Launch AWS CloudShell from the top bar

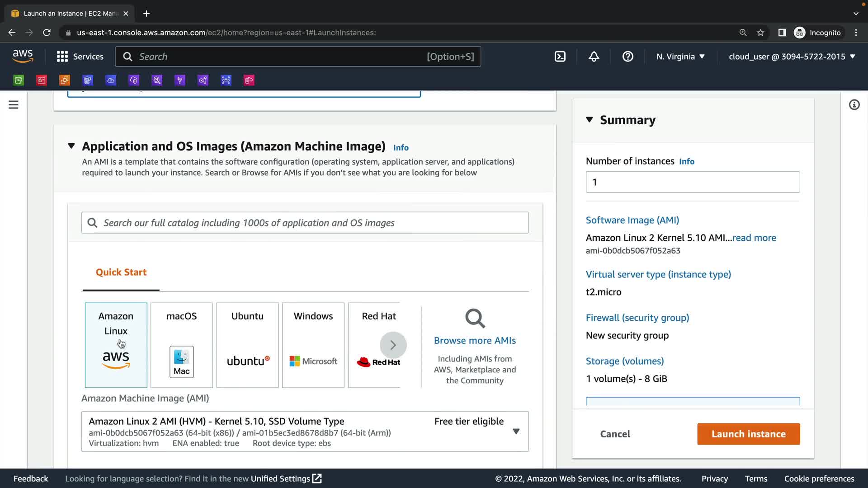(560, 56)
